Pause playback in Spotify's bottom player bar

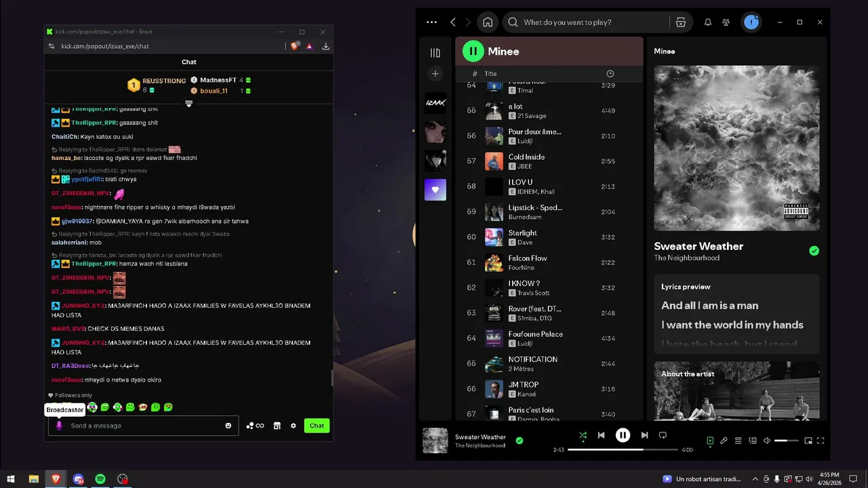point(623,435)
